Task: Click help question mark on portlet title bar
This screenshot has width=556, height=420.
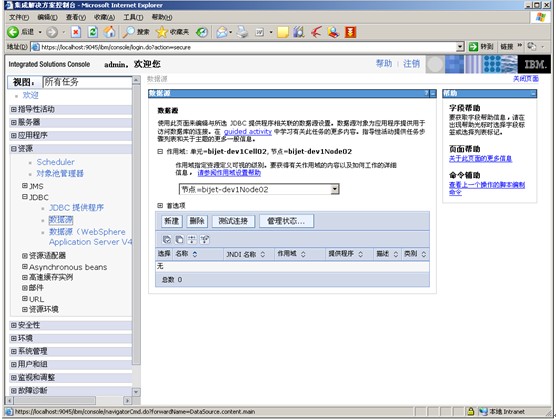Action: click(x=427, y=93)
